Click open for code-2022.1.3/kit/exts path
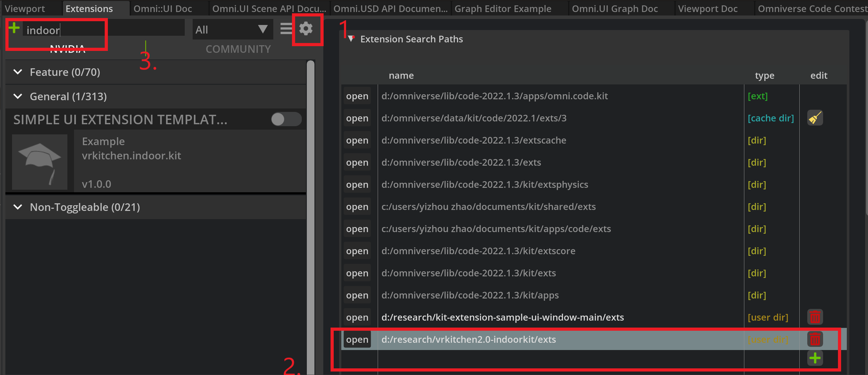 point(357,273)
